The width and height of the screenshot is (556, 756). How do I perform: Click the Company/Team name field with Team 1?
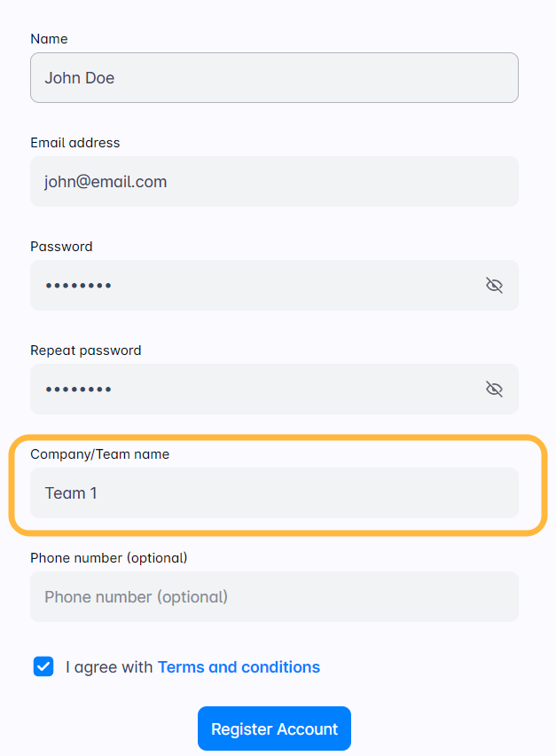tap(274, 493)
